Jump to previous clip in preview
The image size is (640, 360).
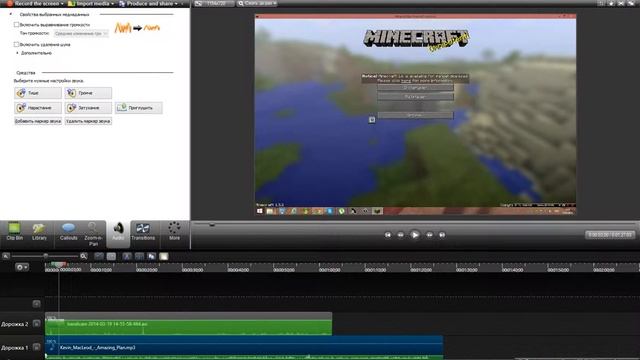(x=388, y=235)
